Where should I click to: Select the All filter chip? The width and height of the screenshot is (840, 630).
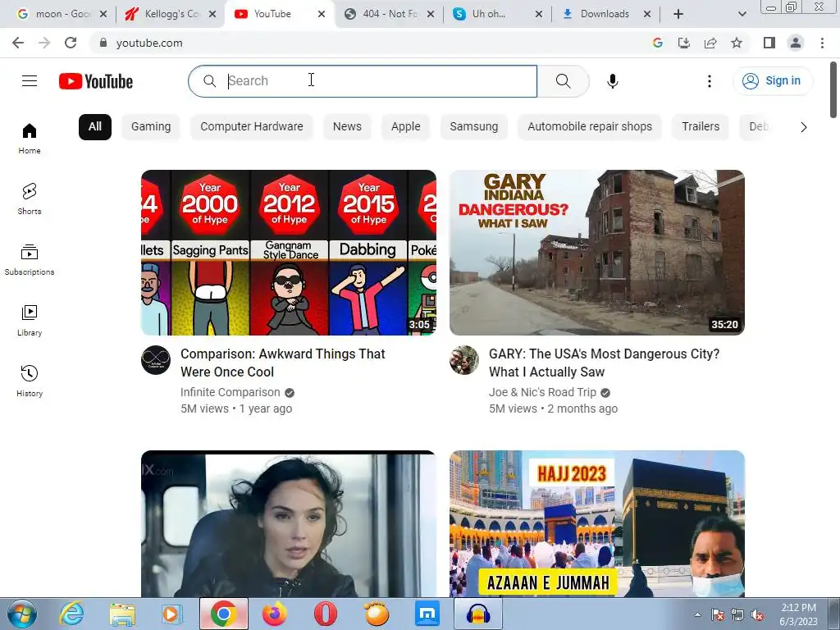(95, 127)
